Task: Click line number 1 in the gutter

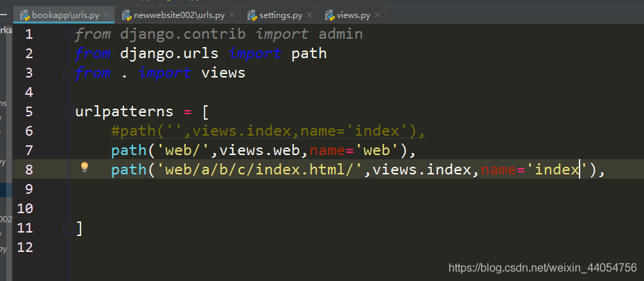Action: tap(28, 34)
